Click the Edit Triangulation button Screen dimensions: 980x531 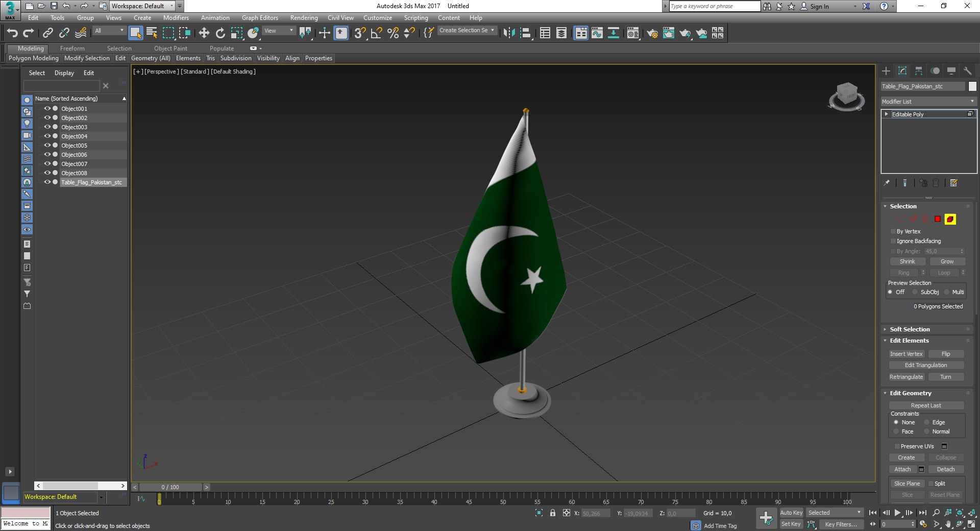tap(926, 365)
